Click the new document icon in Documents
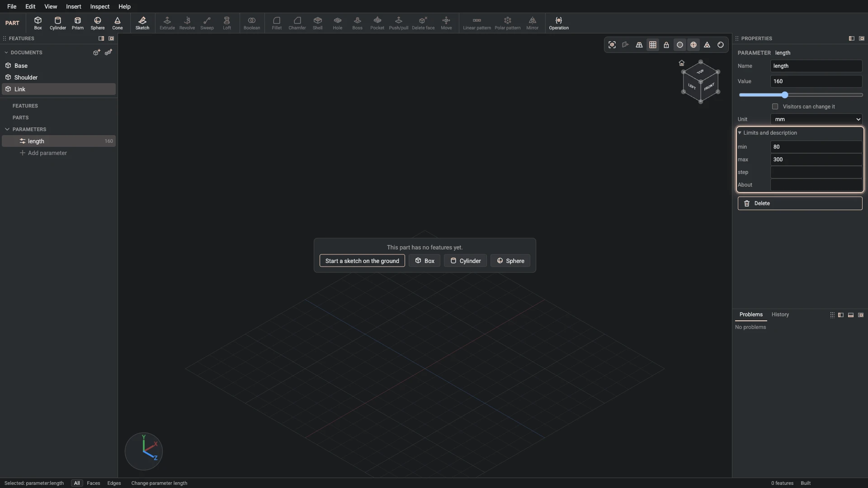The height and width of the screenshot is (488, 868). [96, 52]
